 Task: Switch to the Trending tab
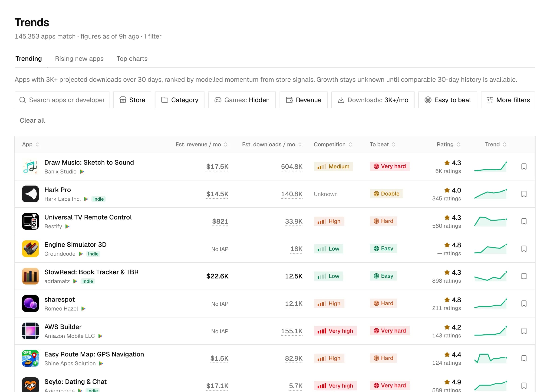[x=29, y=59]
